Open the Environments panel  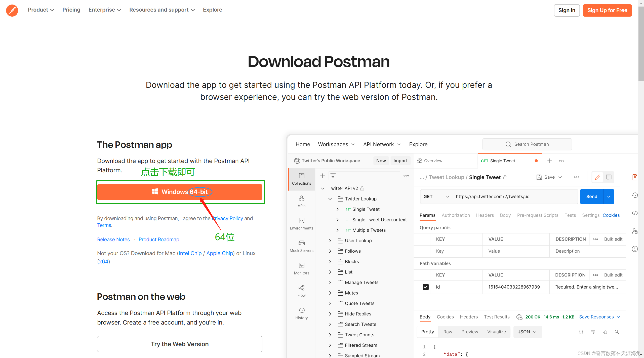[x=301, y=223]
